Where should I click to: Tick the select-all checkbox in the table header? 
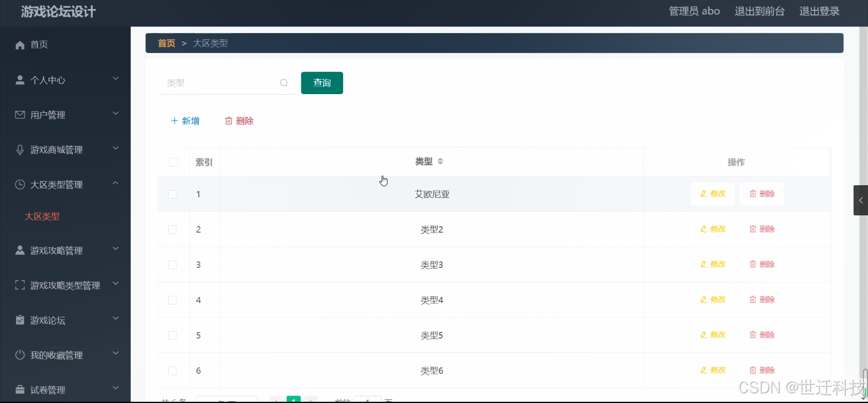[174, 162]
